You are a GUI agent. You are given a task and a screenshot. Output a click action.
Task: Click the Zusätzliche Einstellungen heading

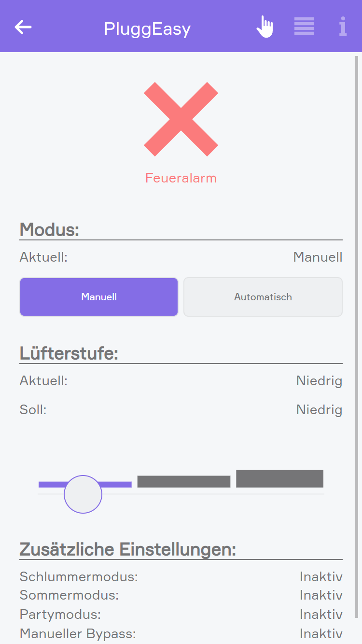tap(128, 549)
